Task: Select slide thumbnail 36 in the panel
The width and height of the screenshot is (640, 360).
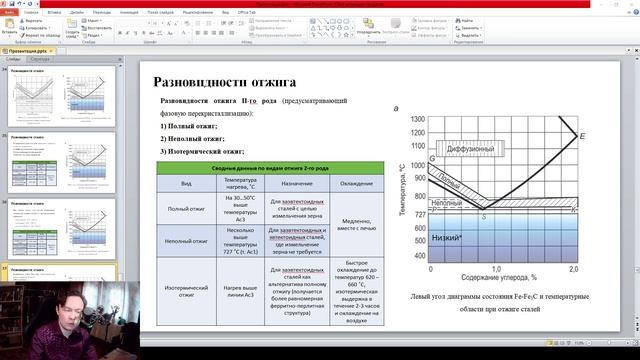Action: pos(61,229)
